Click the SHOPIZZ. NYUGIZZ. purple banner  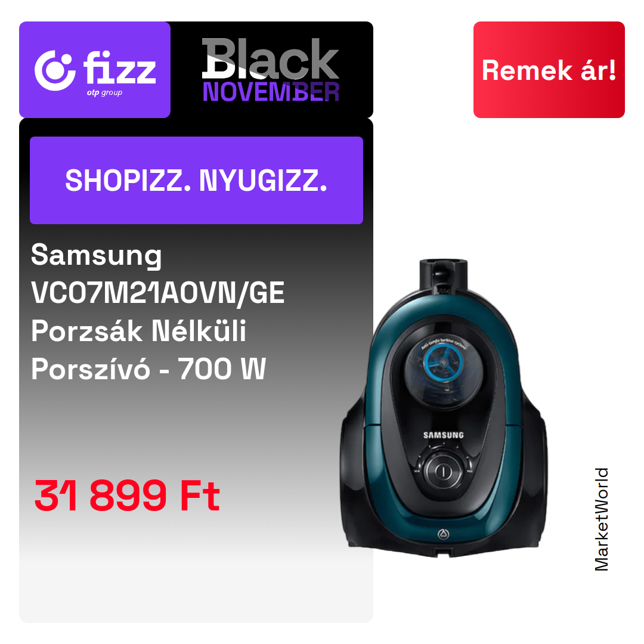tap(196, 180)
